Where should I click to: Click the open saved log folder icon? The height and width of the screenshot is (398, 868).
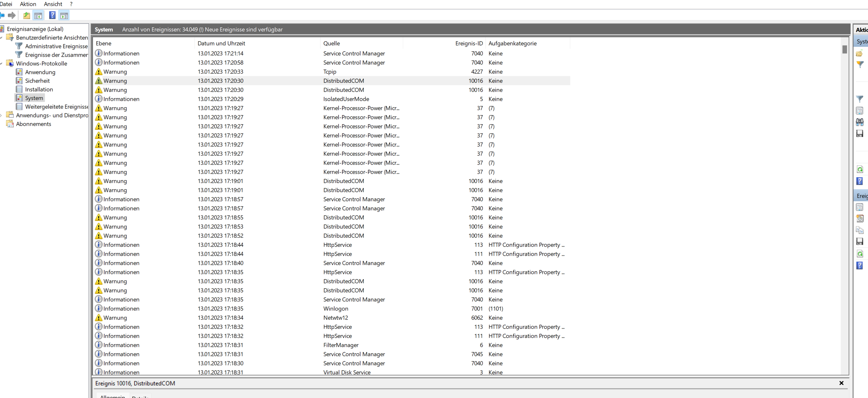point(859,53)
